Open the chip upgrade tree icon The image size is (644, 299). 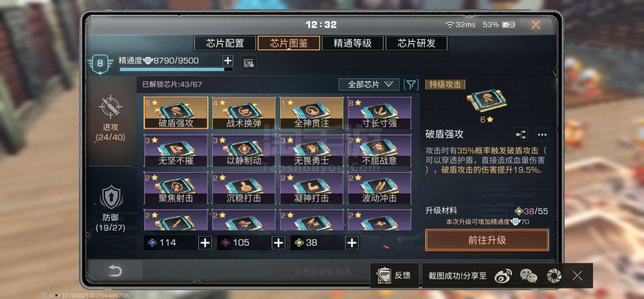pyautogui.click(x=521, y=135)
